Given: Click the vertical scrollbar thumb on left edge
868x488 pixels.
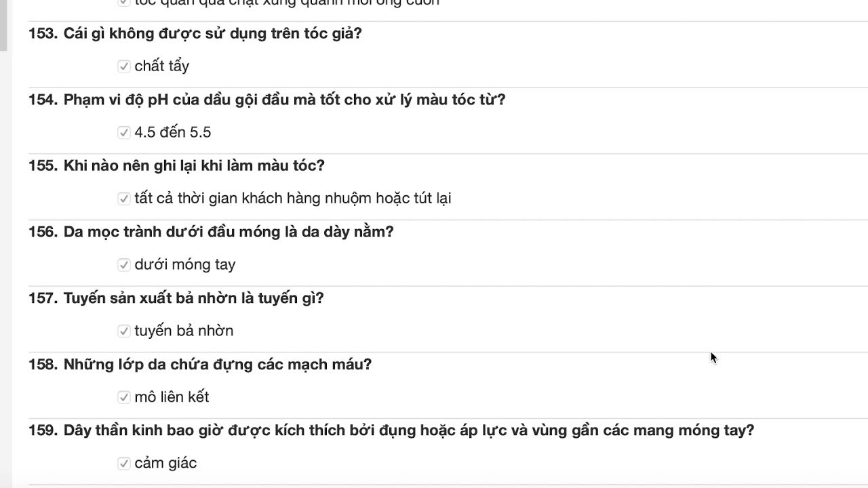Looking at the screenshot, I should coord(3,26).
